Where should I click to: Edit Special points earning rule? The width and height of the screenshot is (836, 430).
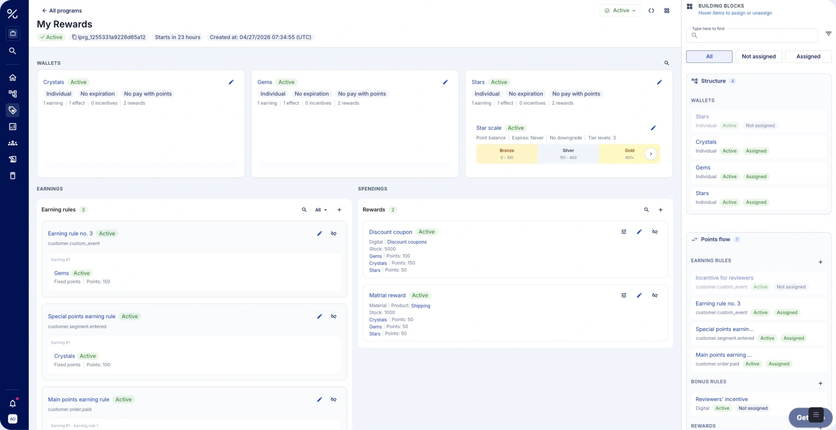(x=319, y=316)
